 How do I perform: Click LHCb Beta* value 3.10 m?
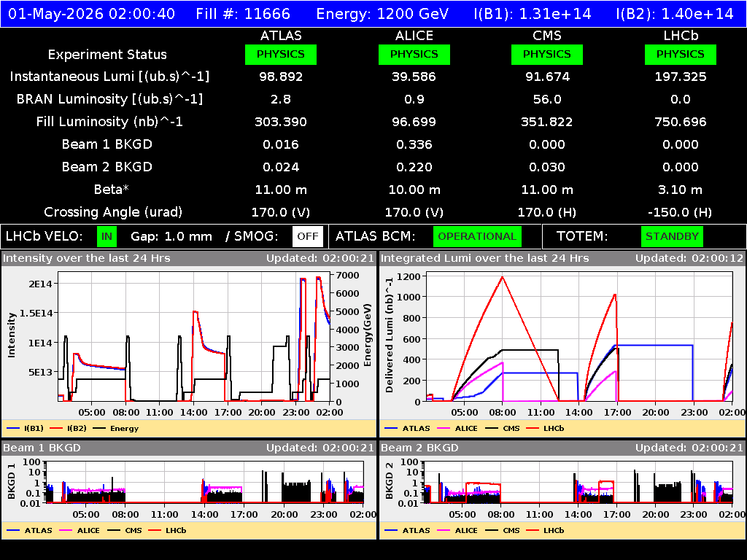click(x=681, y=190)
